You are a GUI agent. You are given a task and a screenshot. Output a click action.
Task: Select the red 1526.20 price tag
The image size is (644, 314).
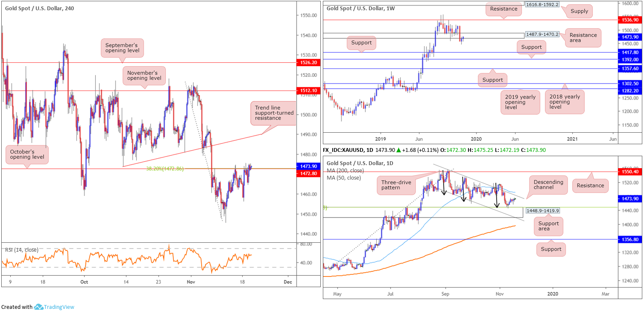pyautogui.click(x=307, y=62)
